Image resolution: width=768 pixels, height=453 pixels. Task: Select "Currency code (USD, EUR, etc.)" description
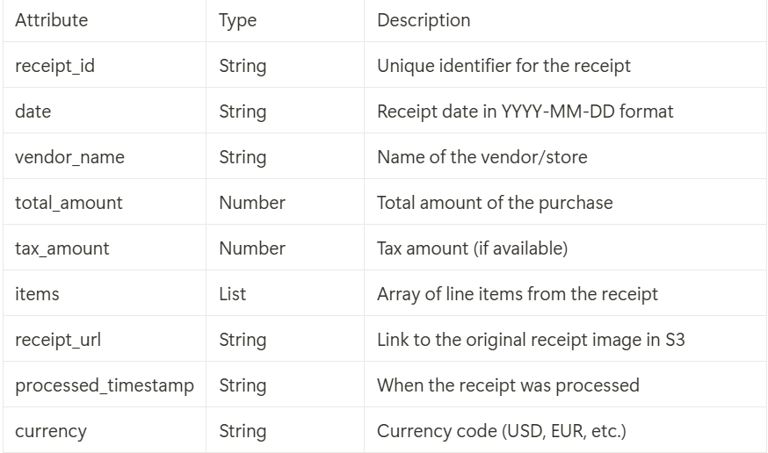tap(499, 431)
